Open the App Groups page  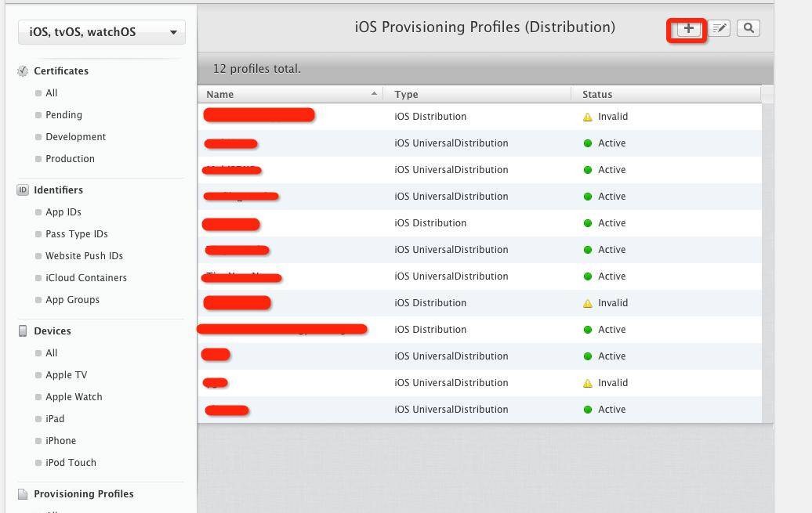(x=72, y=299)
